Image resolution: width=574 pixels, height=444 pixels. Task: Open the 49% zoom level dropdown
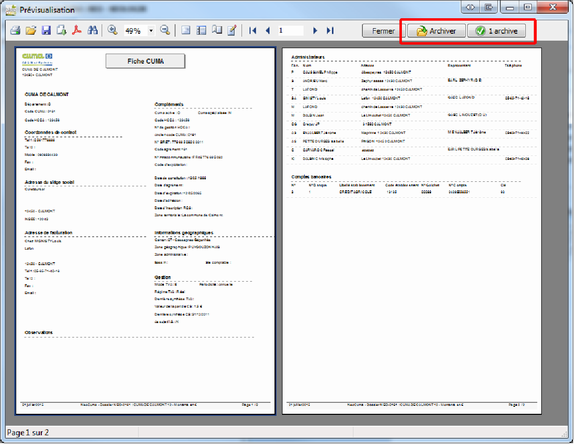point(151,31)
